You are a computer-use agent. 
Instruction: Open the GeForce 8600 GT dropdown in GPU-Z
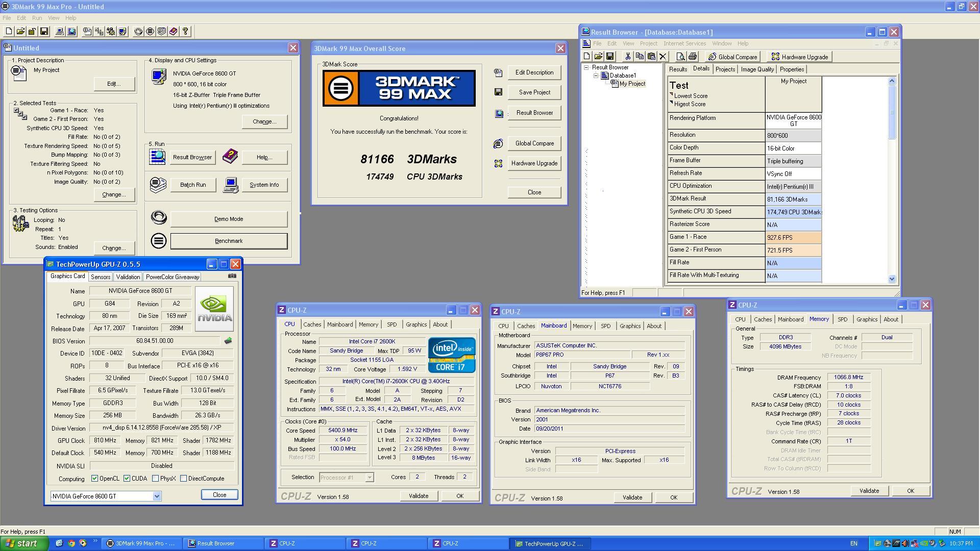tap(157, 496)
